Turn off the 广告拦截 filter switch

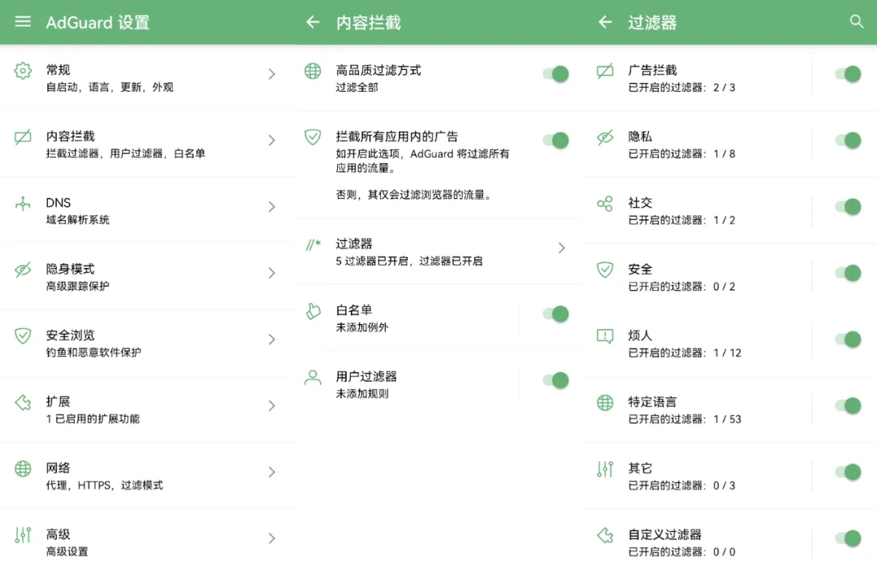[x=848, y=74]
